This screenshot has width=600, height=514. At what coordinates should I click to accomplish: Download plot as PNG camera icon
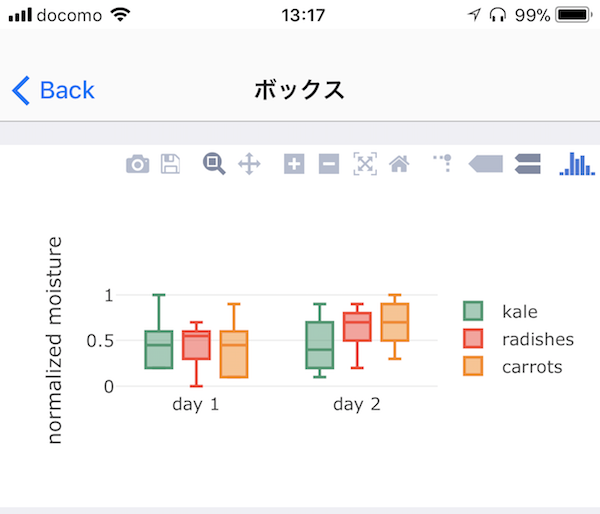[137, 164]
